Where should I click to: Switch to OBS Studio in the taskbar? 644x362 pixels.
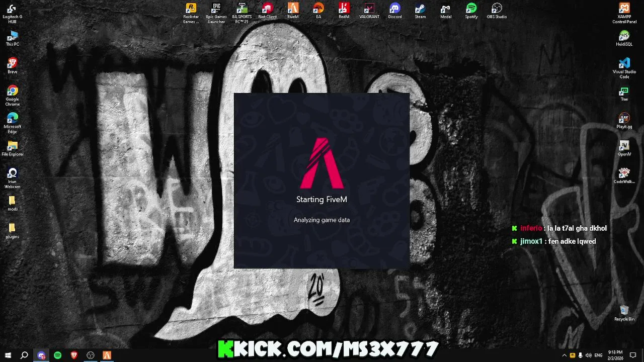tap(91, 355)
